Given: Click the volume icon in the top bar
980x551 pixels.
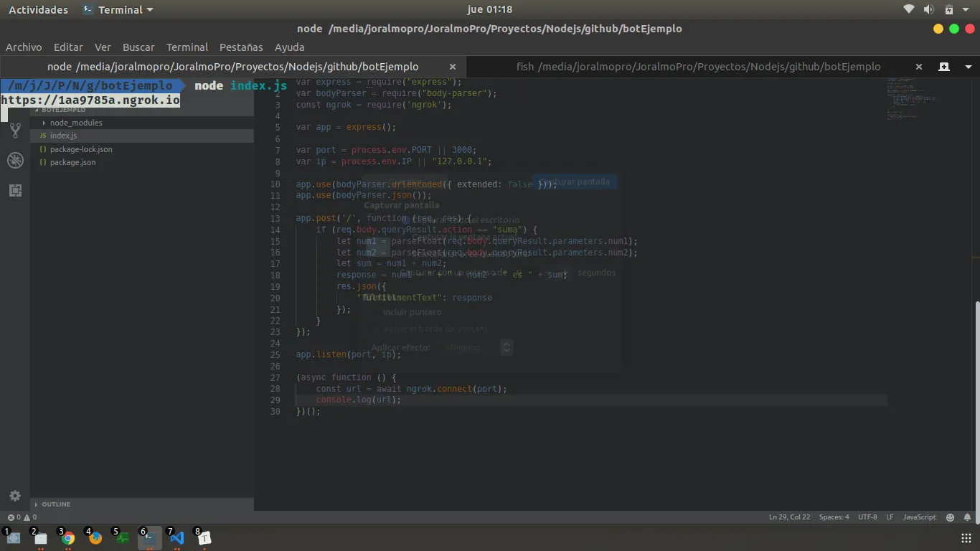Looking at the screenshot, I should (x=929, y=9).
